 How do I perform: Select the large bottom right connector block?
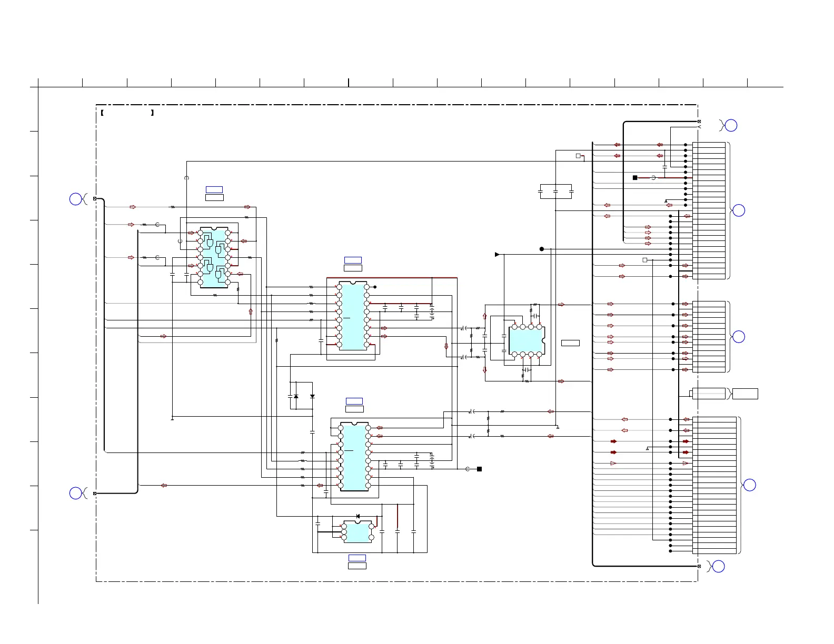714,485
